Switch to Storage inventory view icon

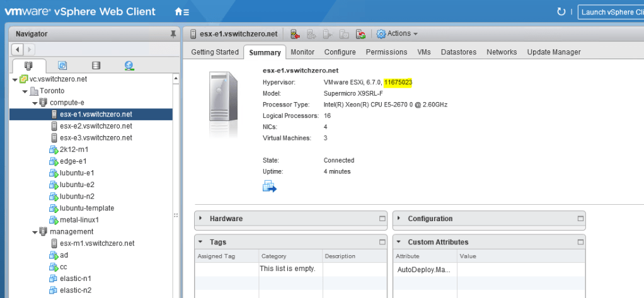click(x=96, y=66)
